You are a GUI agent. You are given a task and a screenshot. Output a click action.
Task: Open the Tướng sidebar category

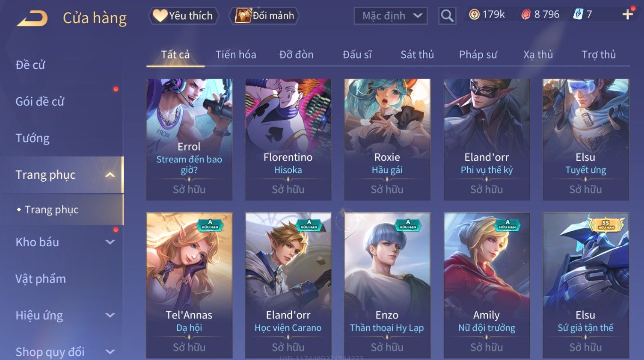pyautogui.click(x=33, y=139)
